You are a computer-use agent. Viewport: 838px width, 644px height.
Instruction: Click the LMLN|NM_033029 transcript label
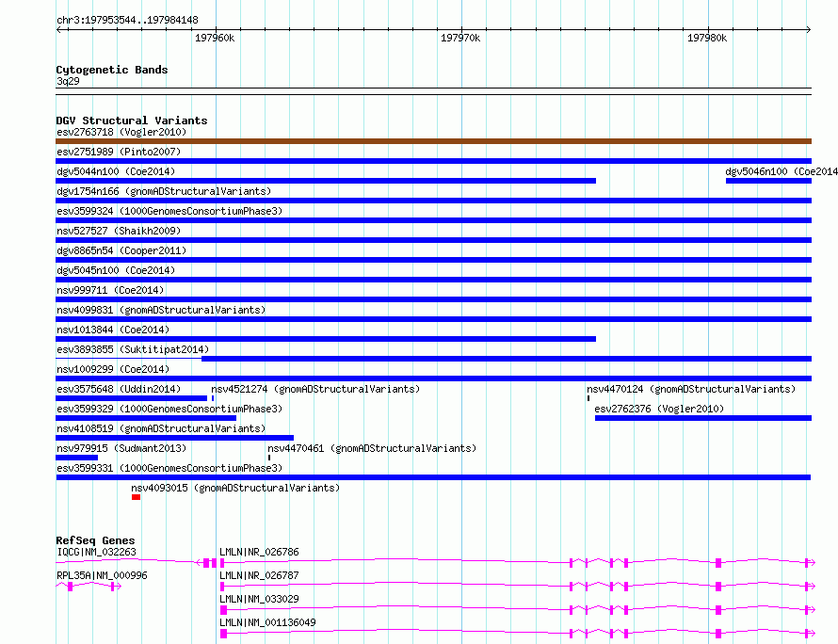coord(259,599)
